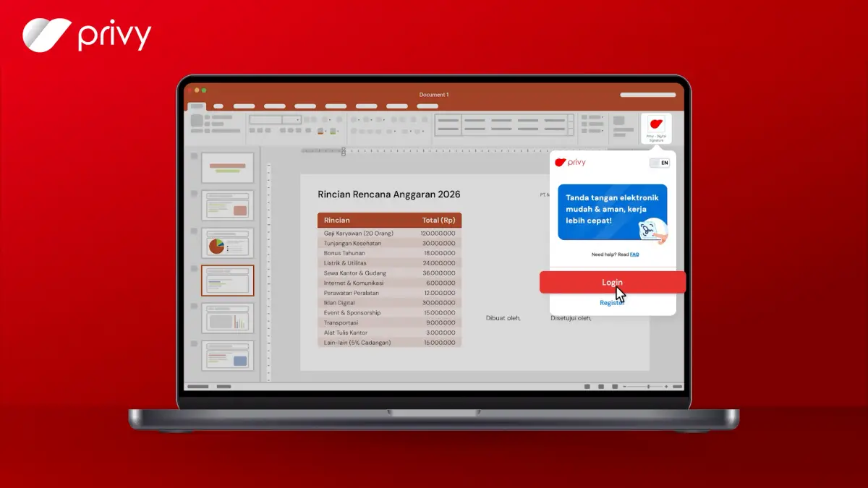Click the slide title Rincian Rencana Anggaran 2026
Viewport: 868px width, 488px height.
(x=388, y=194)
